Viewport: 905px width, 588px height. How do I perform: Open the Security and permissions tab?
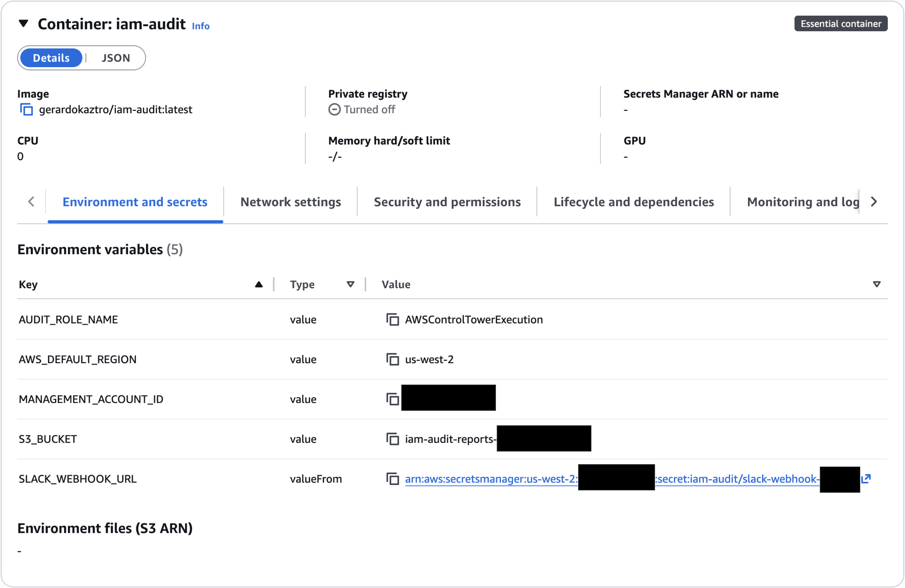[447, 201]
